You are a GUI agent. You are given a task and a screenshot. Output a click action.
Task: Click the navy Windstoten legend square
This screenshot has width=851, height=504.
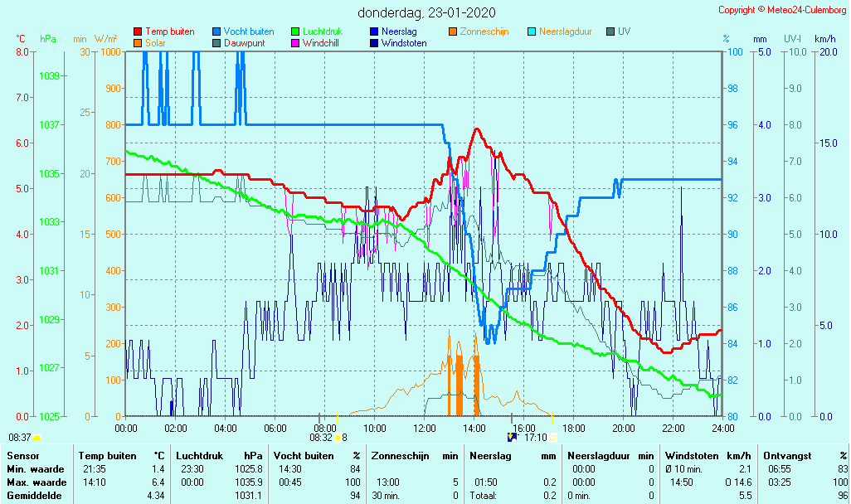374,43
